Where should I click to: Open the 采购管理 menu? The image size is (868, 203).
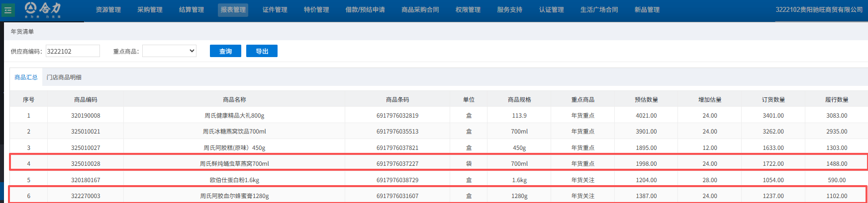click(150, 10)
